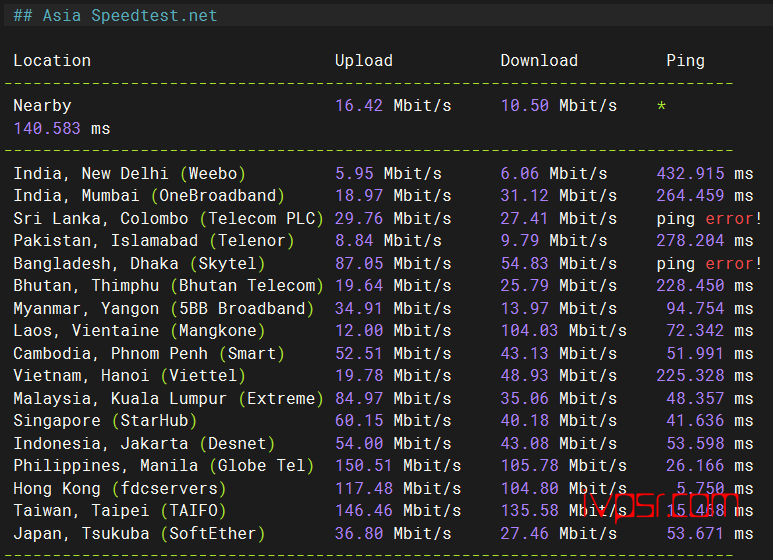Click Manila download 105.78 Mbit/s
773x560 pixels.
(x=563, y=466)
